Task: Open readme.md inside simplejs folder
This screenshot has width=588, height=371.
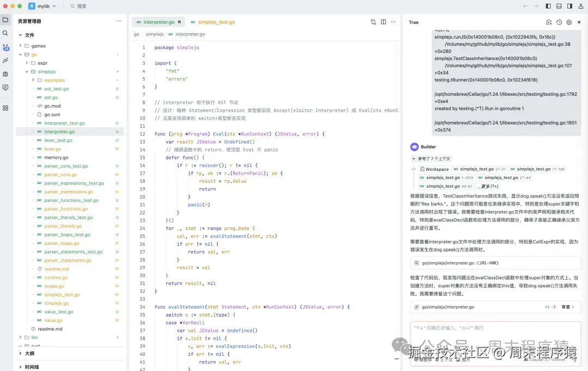Action: [57, 269]
